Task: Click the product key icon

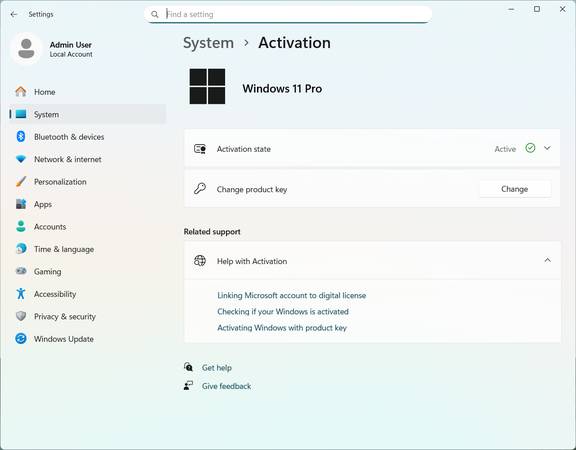Action: [x=200, y=189]
